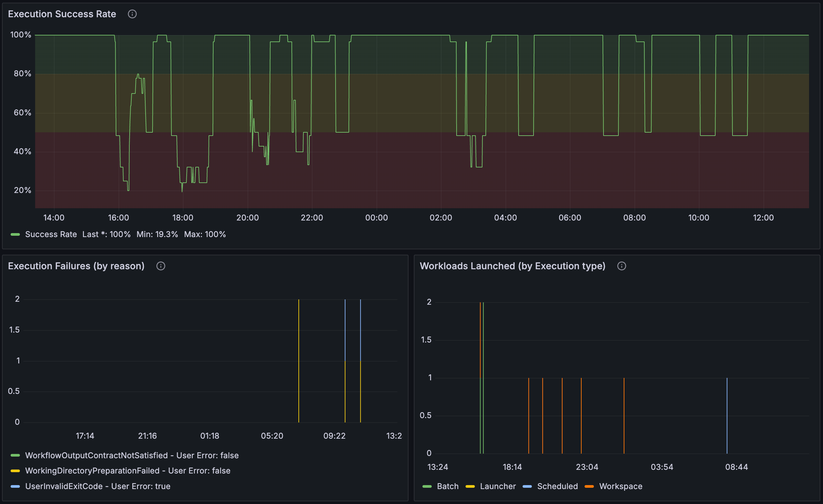Toggle the Workspace series in legend
Screen dimensions: 823x504
(x=621, y=486)
